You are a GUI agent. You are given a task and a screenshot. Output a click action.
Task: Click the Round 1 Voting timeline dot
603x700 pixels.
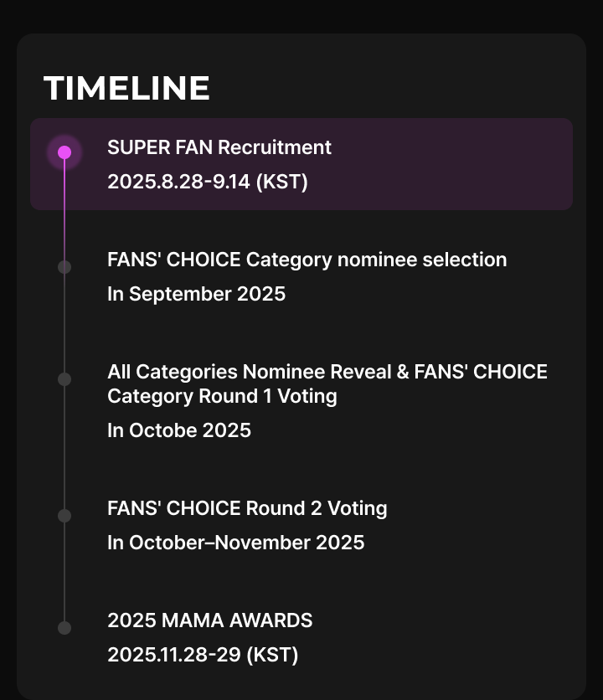point(64,379)
